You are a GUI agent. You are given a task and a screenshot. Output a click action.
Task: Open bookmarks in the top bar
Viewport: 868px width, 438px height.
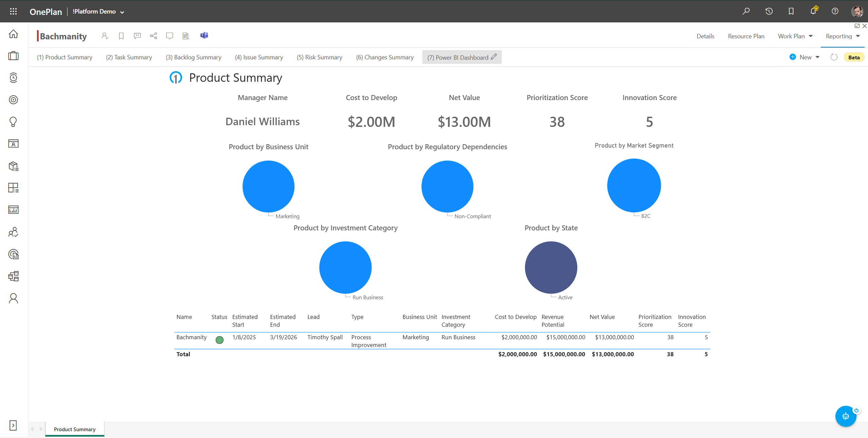pos(791,11)
